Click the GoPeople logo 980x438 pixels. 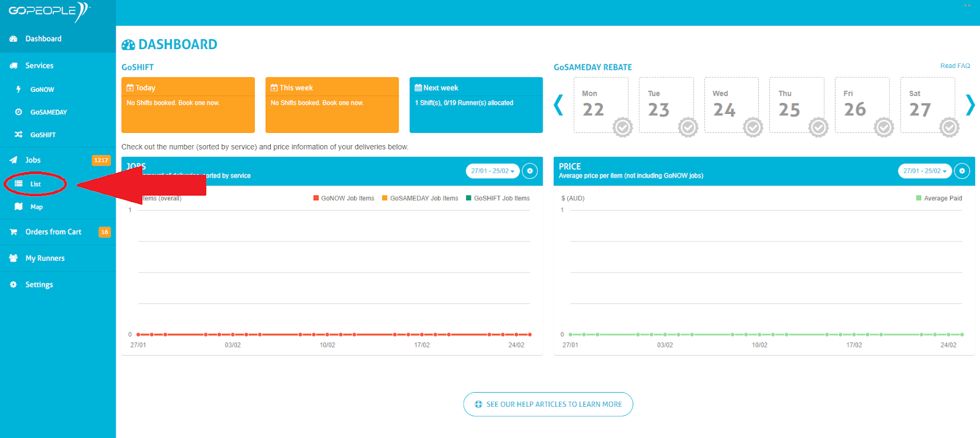[x=49, y=12]
